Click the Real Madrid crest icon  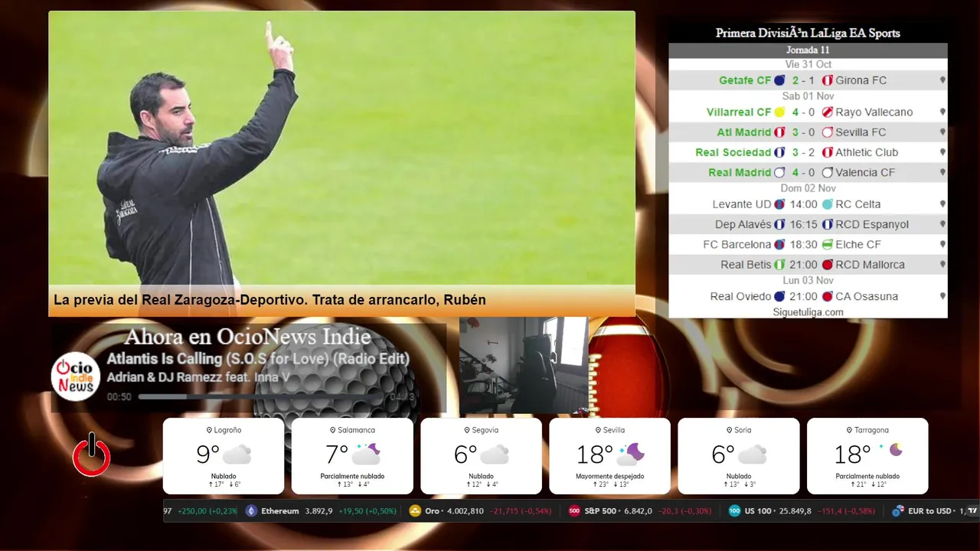tap(779, 172)
